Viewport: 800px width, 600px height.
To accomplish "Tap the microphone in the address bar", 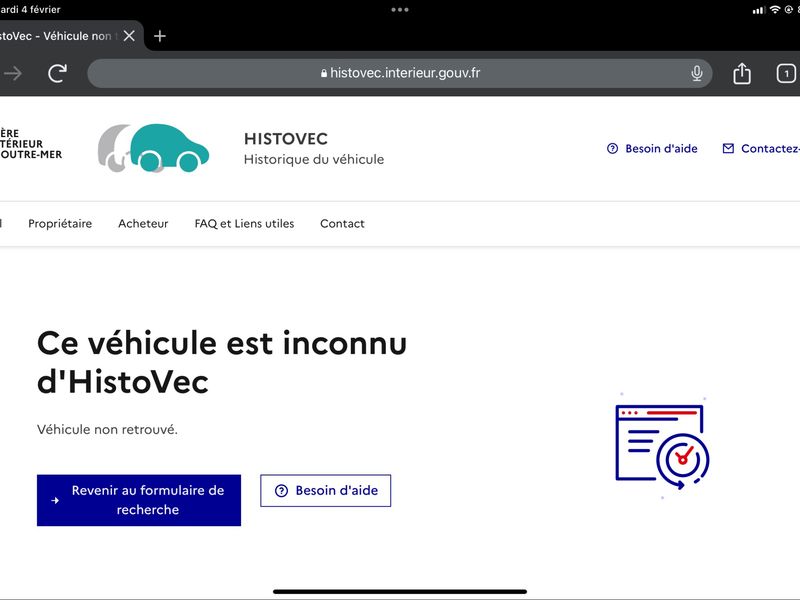I will point(696,73).
